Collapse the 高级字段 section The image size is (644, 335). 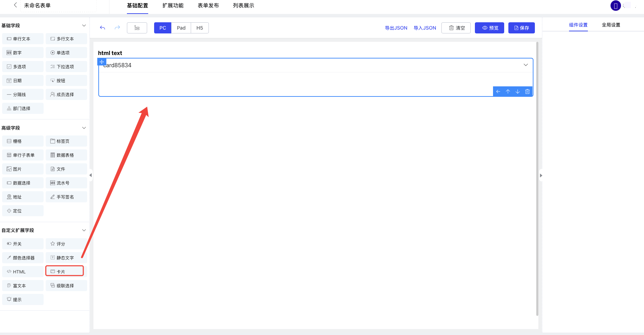click(x=84, y=128)
